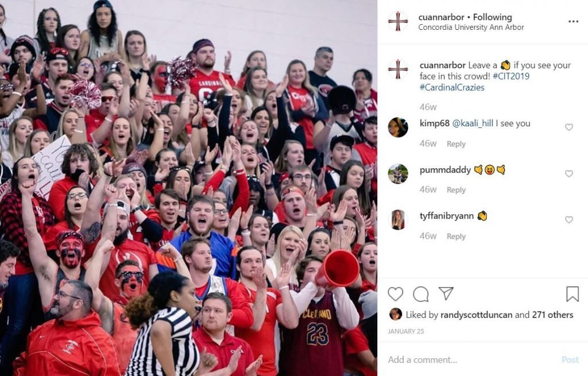588x376 pixels.
Task: Click Following next to cuannarbor
Action: pyautogui.click(x=492, y=17)
